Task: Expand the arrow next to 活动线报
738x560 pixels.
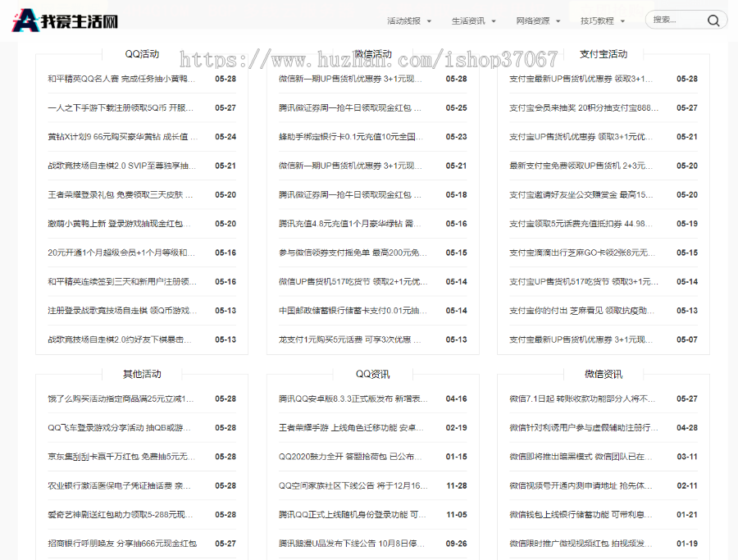Action: tap(429, 21)
